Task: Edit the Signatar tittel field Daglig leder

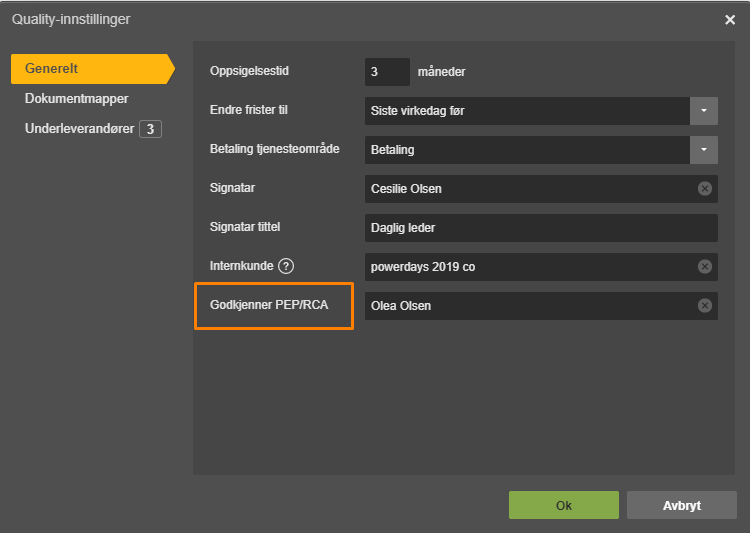Action: pyautogui.click(x=541, y=228)
